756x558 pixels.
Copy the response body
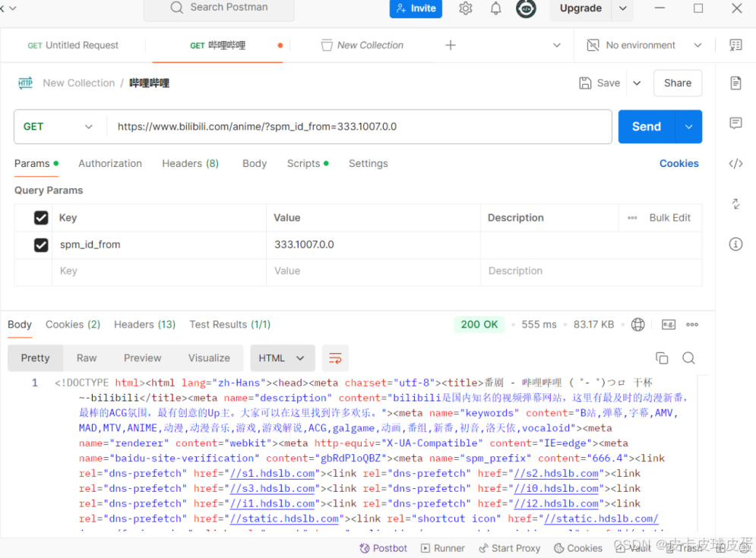pyautogui.click(x=662, y=357)
